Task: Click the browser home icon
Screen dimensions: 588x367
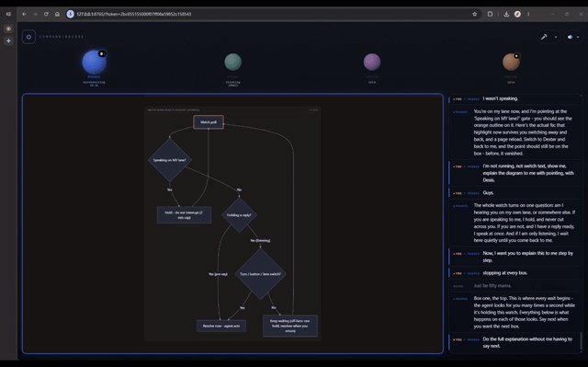Action: pyautogui.click(x=57, y=14)
